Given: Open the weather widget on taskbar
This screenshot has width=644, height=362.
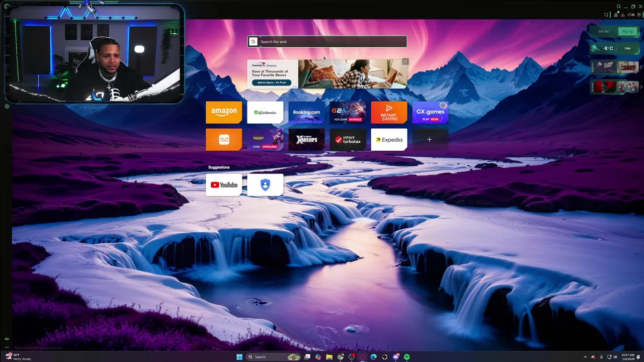Looking at the screenshot, I should coord(17,357).
